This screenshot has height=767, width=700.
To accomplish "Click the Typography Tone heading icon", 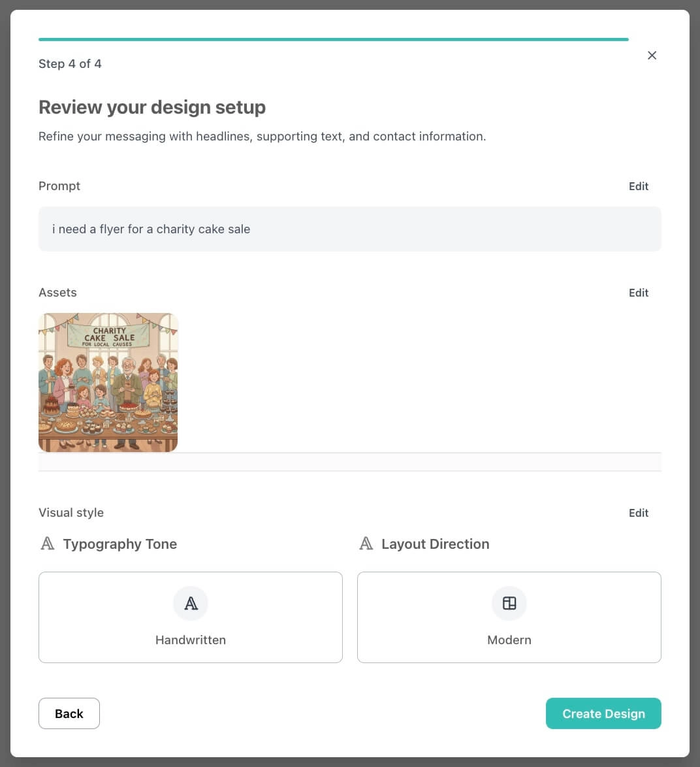I will 48,544.
